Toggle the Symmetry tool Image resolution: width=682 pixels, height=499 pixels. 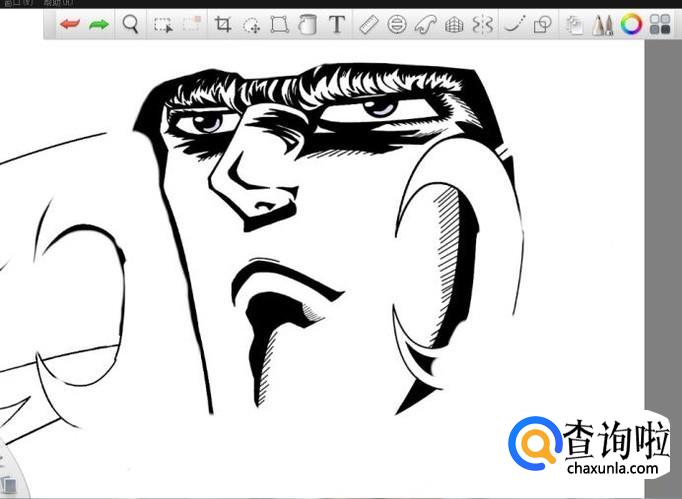(x=483, y=24)
